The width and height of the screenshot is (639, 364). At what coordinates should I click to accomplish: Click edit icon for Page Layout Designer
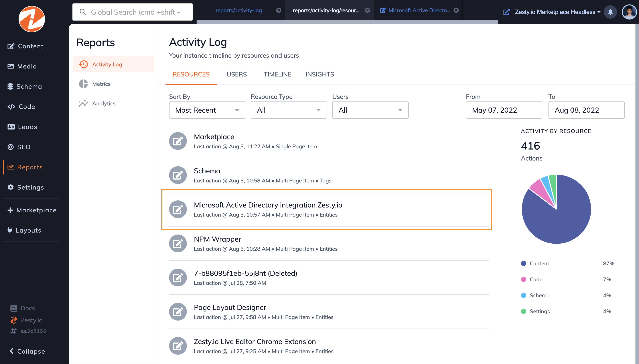(178, 312)
